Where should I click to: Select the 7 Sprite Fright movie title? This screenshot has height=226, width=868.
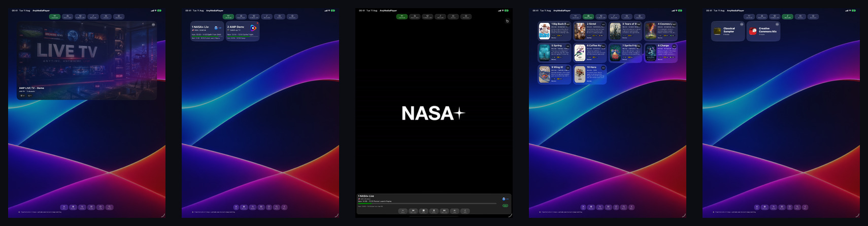tap(629, 46)
